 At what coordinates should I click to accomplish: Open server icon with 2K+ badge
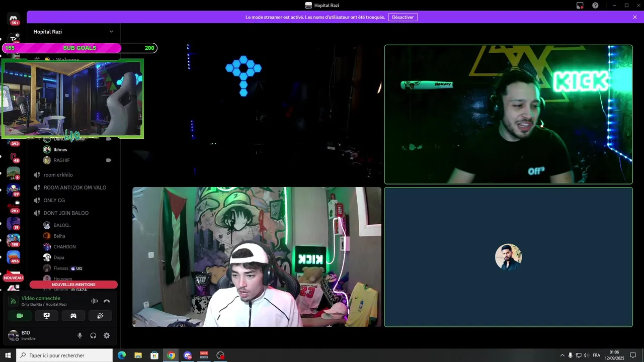[x=14, y=207]
